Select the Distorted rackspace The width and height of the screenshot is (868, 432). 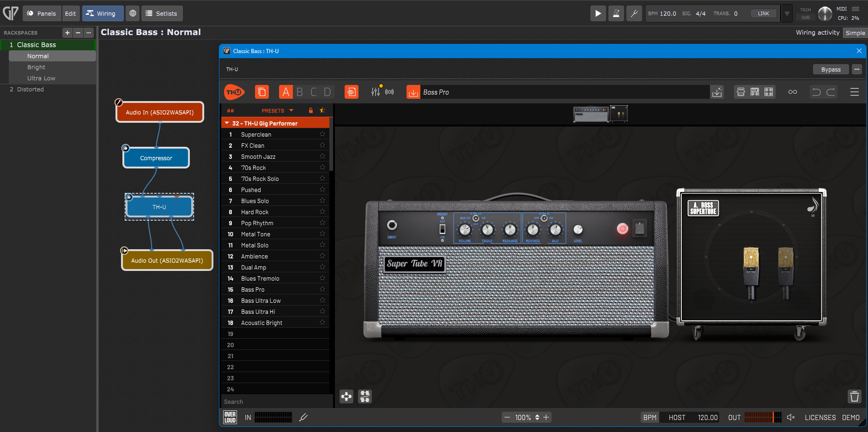click(48, 90)
